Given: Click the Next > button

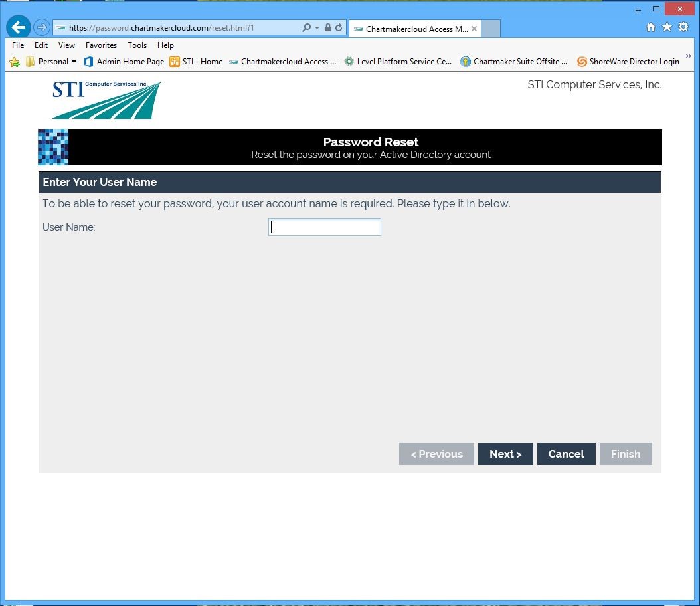Looking at the screenshot, I should (x=505, y=454).
